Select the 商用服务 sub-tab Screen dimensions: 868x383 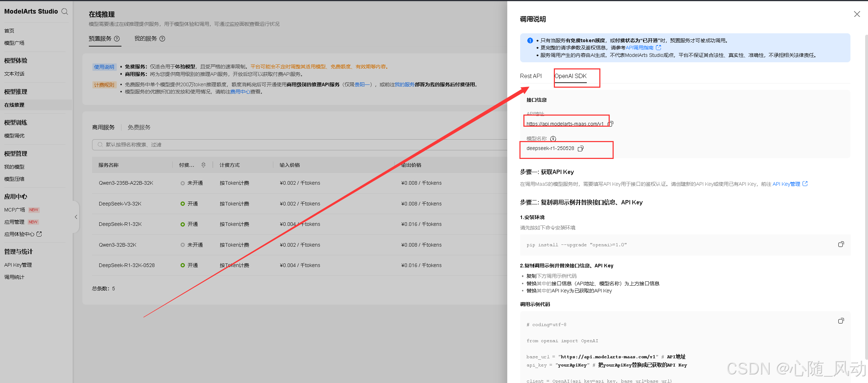tap(104, 127)
